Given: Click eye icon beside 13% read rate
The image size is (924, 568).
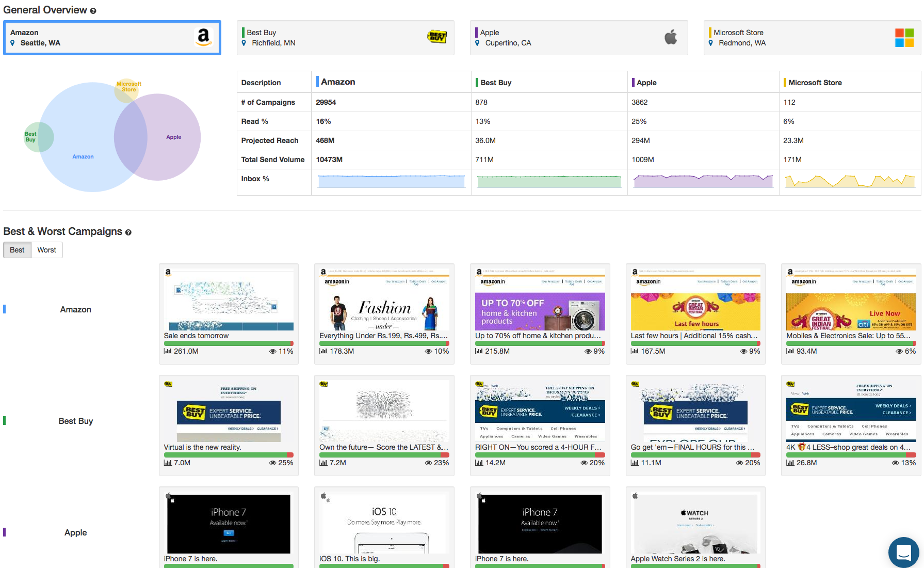Looking at the screenshot, I should click(x=896, y=463).
